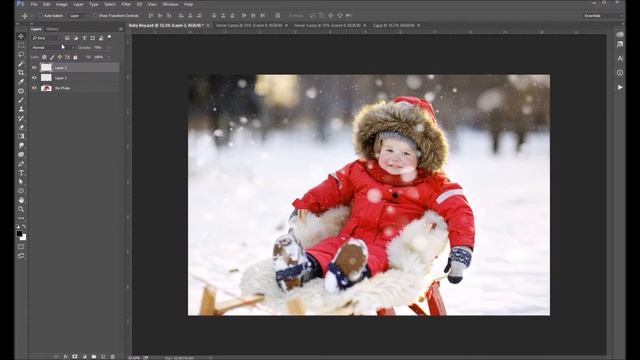Select the Zoom tool
Viewport: 640px width, 360px height.
tap(21, 209)
